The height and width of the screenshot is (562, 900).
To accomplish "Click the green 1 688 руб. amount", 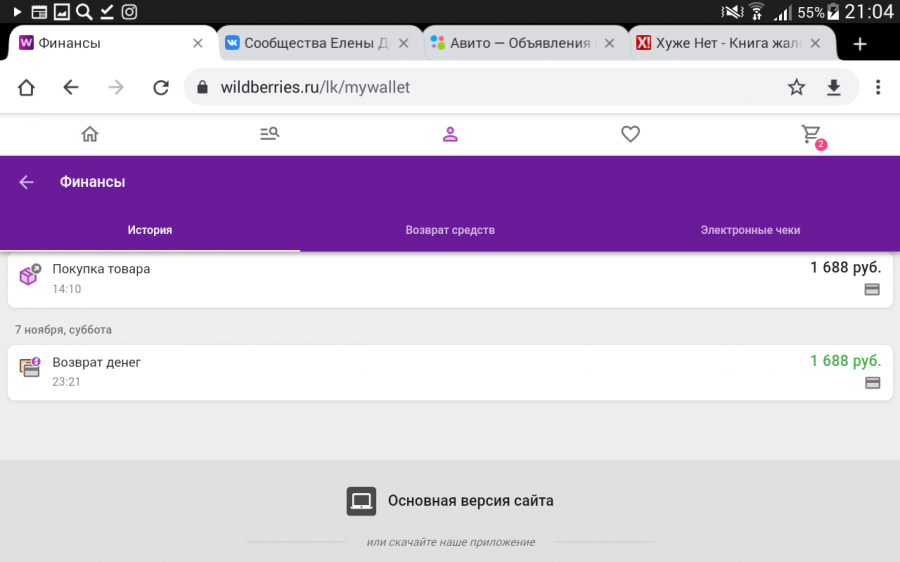I will coord(845,361).
